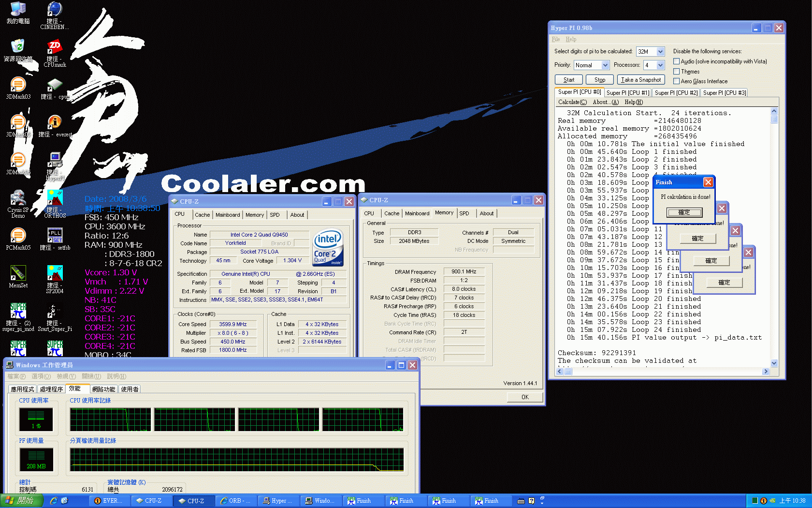Open Task Manager 檔案(F) menu
The height and width of the screenshot is (508, 812).
16,376
